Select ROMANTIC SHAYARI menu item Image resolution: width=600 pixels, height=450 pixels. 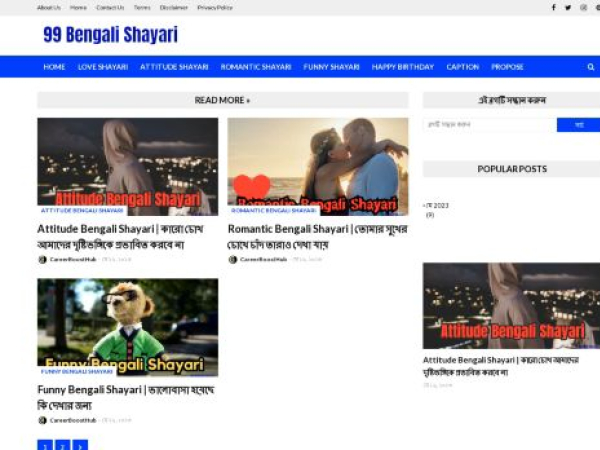pos(256,67)
